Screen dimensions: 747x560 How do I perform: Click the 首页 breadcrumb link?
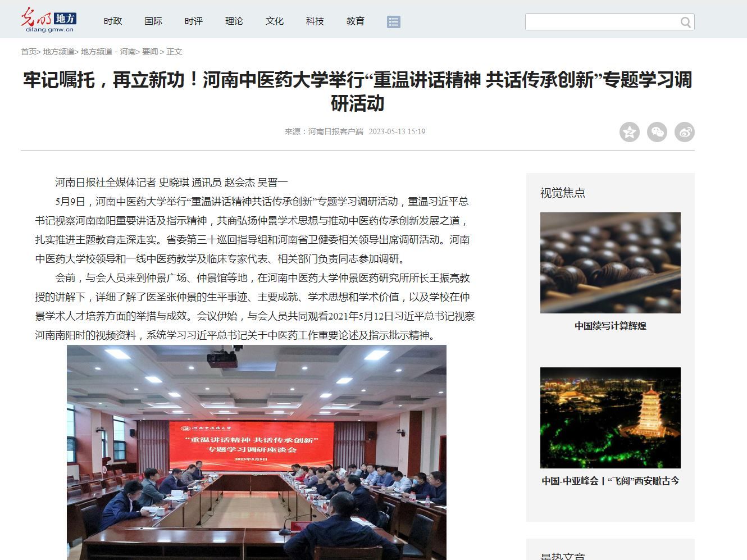[x=29, y=52]
